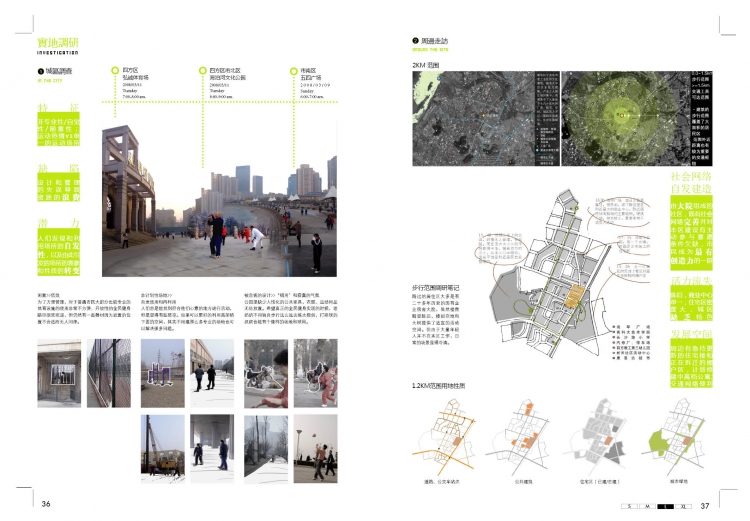
Task: Open the photo of elderly people resting on a bench
Action: [266, 374]
